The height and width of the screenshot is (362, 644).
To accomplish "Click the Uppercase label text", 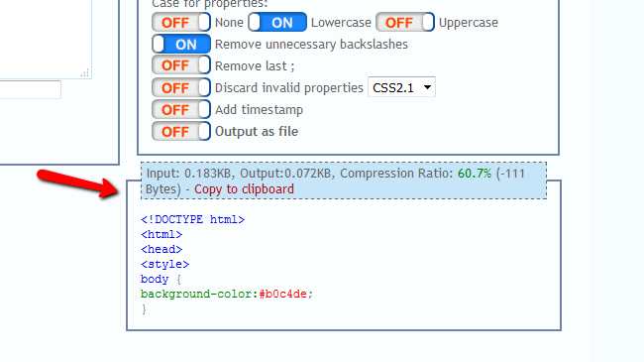I will coord(469,23).
